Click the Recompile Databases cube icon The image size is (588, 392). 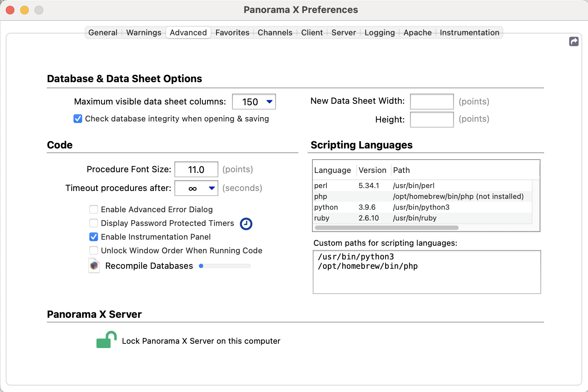[x=94, y=266]
